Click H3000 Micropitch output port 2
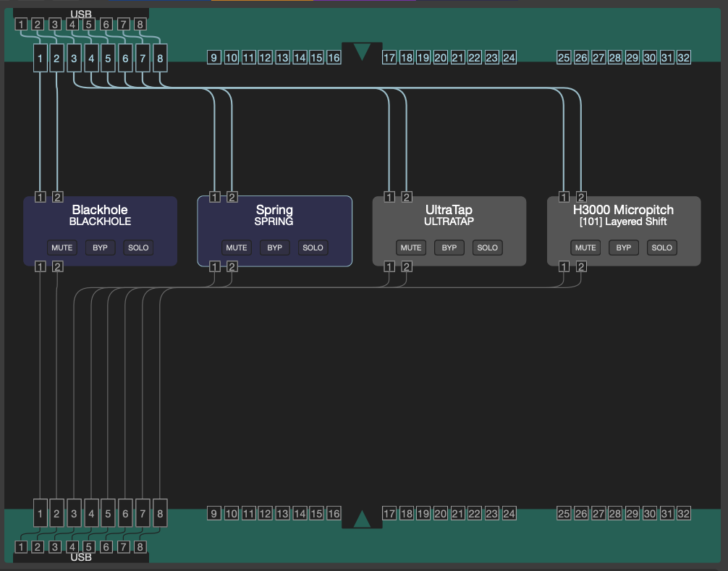The height and width of the screenshot is (571, 728). (581, 266)
